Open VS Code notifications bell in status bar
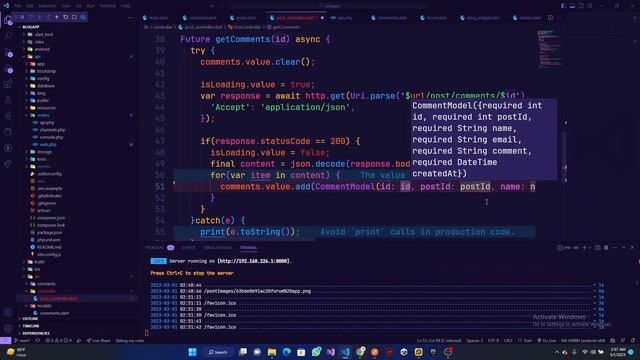 pyautogui.click(x=633, y=340)
